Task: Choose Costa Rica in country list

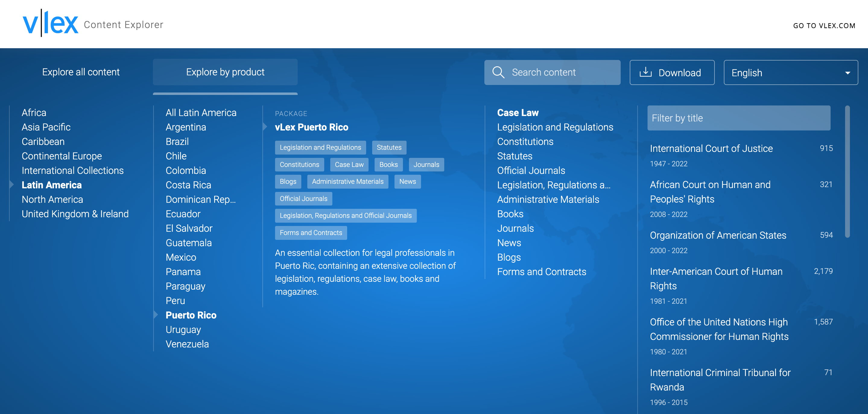Action: pos(188,185)
